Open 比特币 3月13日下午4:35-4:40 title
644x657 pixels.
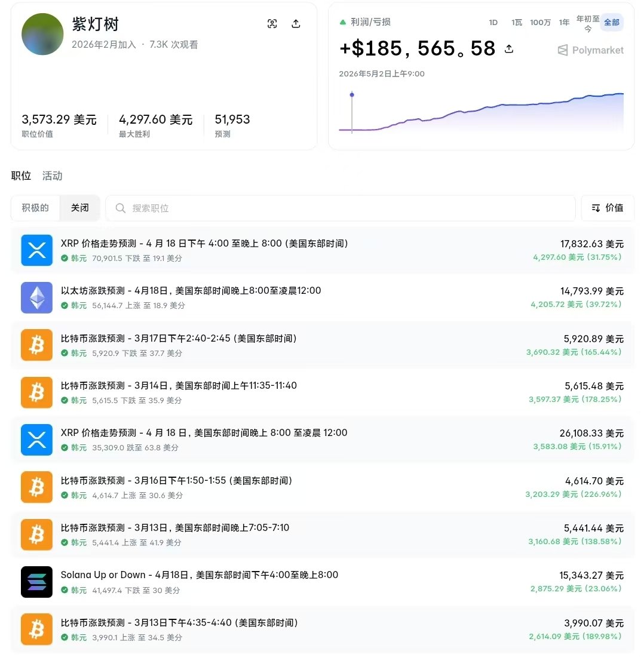(x=179, y=622)
